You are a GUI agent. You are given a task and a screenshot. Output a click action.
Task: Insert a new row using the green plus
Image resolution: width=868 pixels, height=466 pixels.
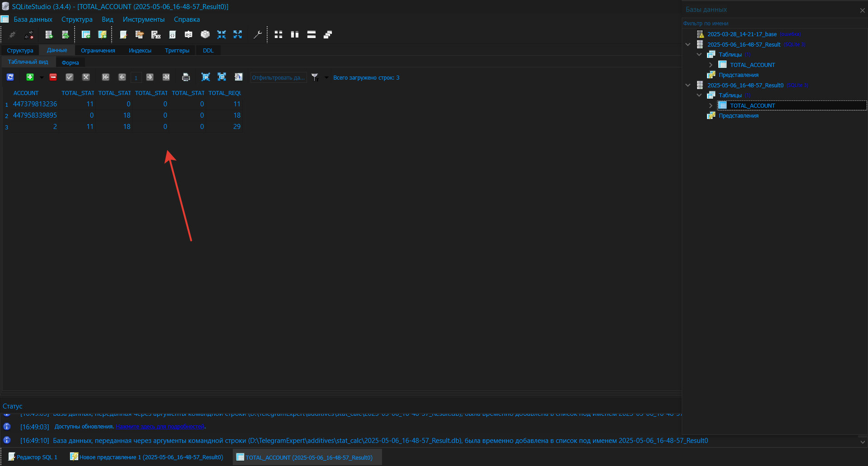click(x=30, y=77)
